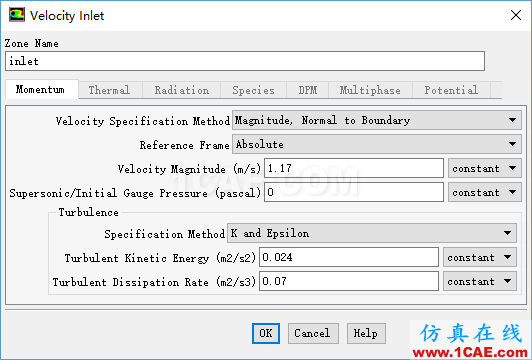Open Velocity Specification Method dropdown

377,120
